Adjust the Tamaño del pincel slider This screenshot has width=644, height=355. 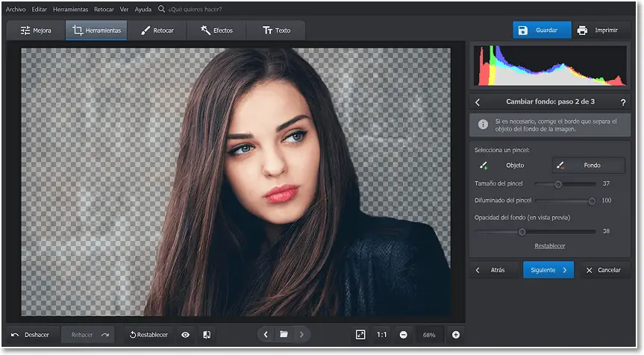(x=565, y=184)
